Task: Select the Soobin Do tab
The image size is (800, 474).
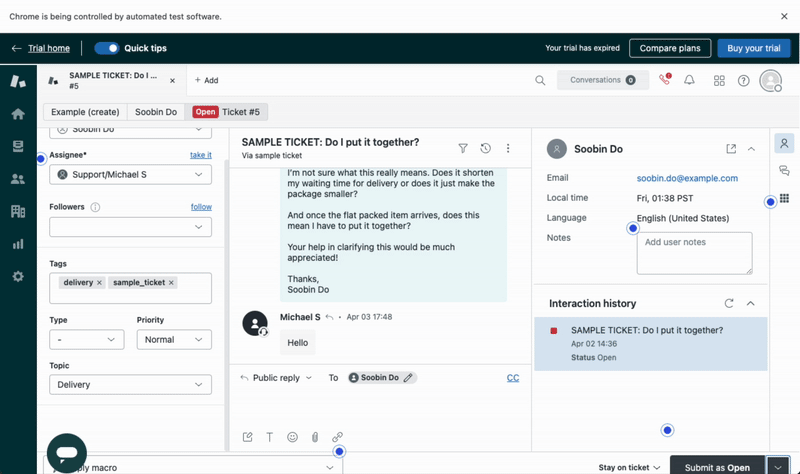Action: click(x=156, y=112)
